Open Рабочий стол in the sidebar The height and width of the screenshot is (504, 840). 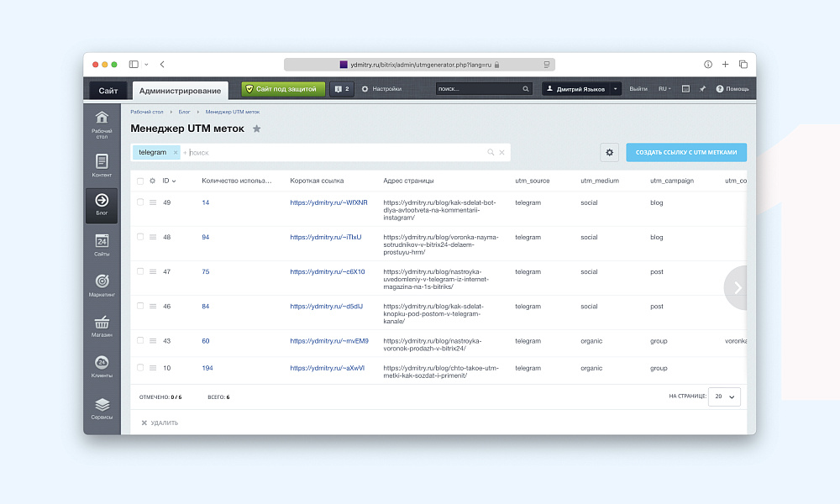point(102,123)
